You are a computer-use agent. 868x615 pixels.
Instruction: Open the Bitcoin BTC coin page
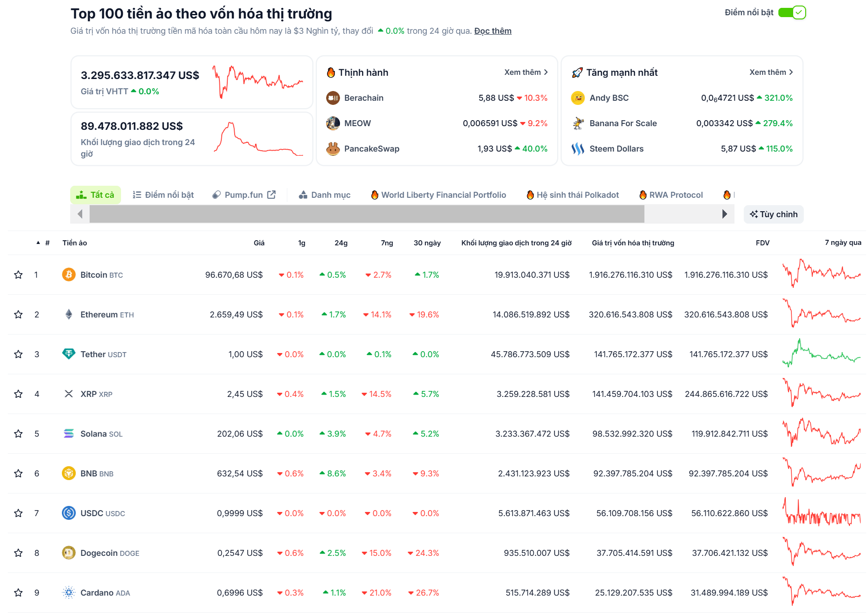102,275
